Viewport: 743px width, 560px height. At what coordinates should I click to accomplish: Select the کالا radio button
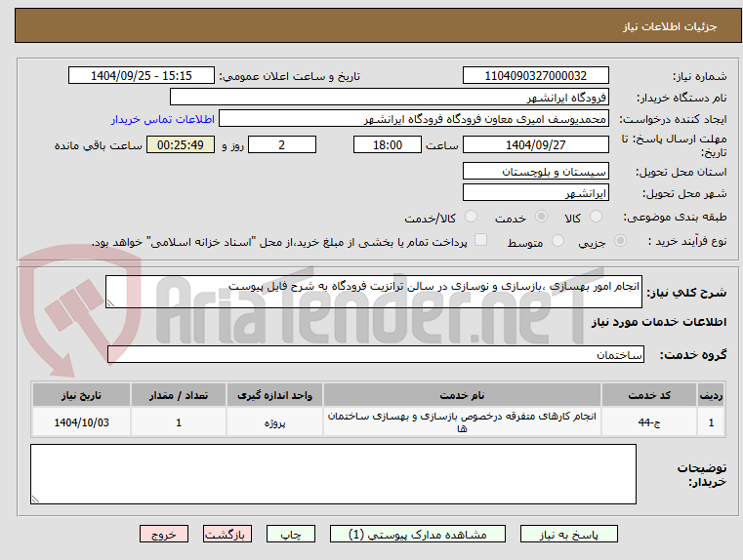pos(596,217)
